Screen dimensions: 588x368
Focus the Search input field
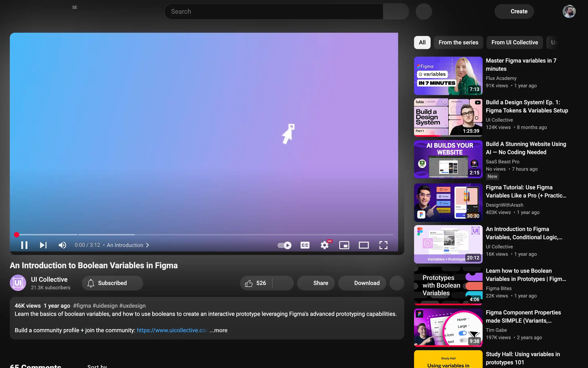[274, 11]
